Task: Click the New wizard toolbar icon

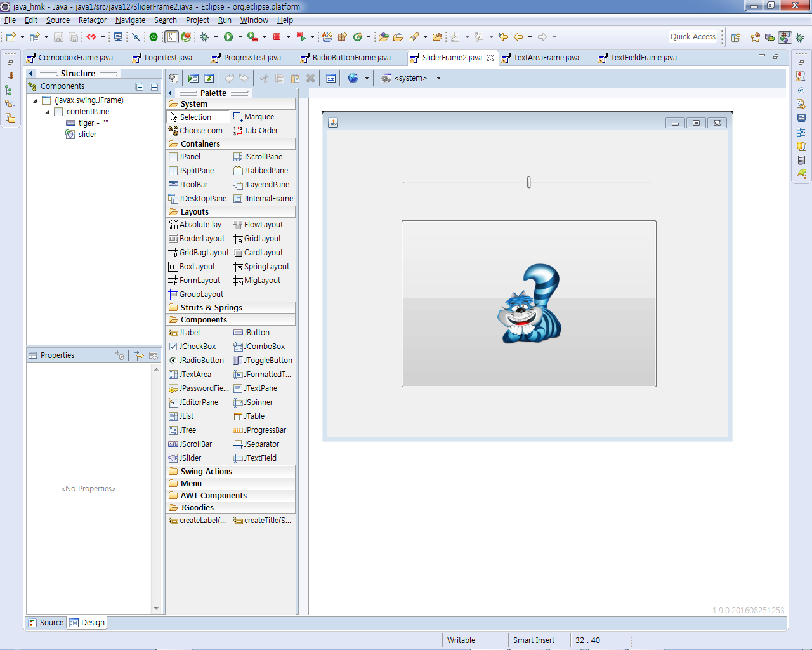Action: point(11,37)
